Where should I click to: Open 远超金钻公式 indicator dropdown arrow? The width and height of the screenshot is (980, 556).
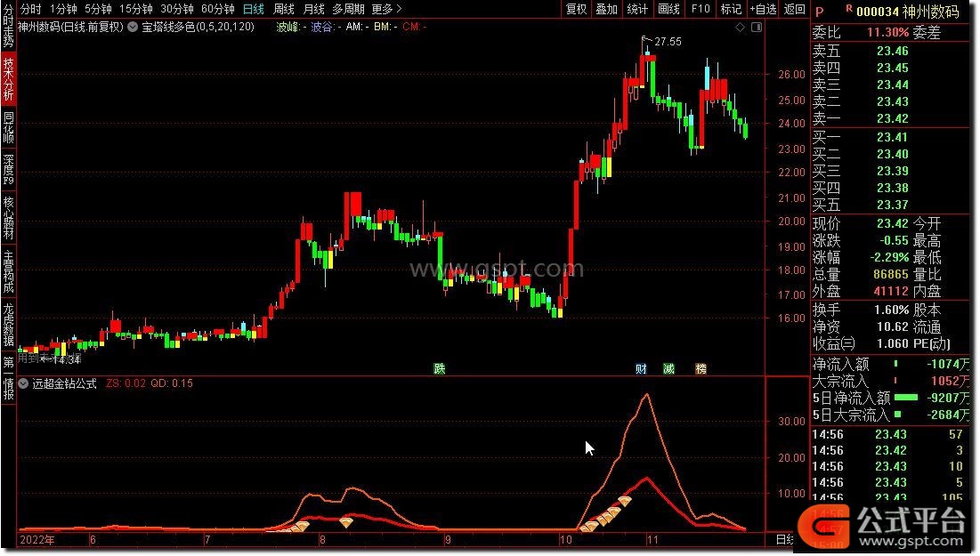coord(23,383)
